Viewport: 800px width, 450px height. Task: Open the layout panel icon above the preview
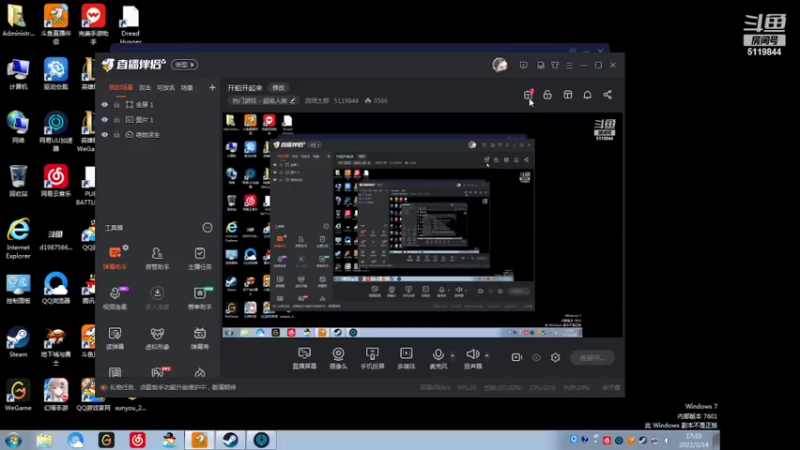567,95
